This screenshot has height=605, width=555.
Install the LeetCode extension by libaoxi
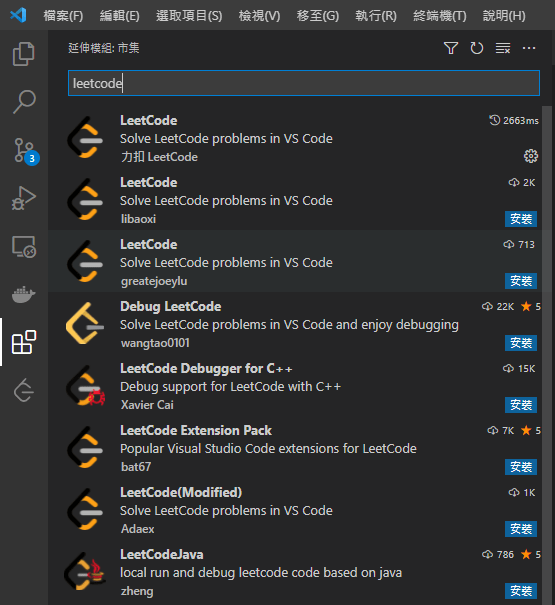(x=521, y=219)
